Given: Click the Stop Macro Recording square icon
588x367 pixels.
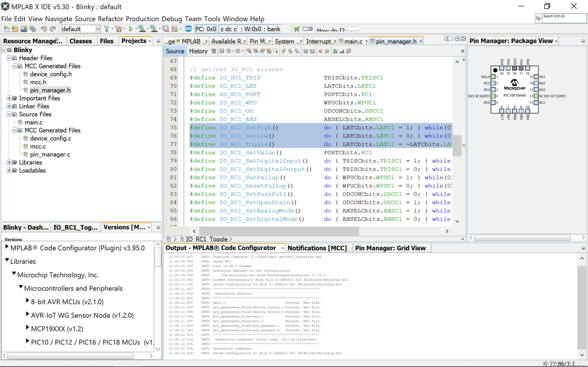Looking at the screenshot, I should click(327, 51).
